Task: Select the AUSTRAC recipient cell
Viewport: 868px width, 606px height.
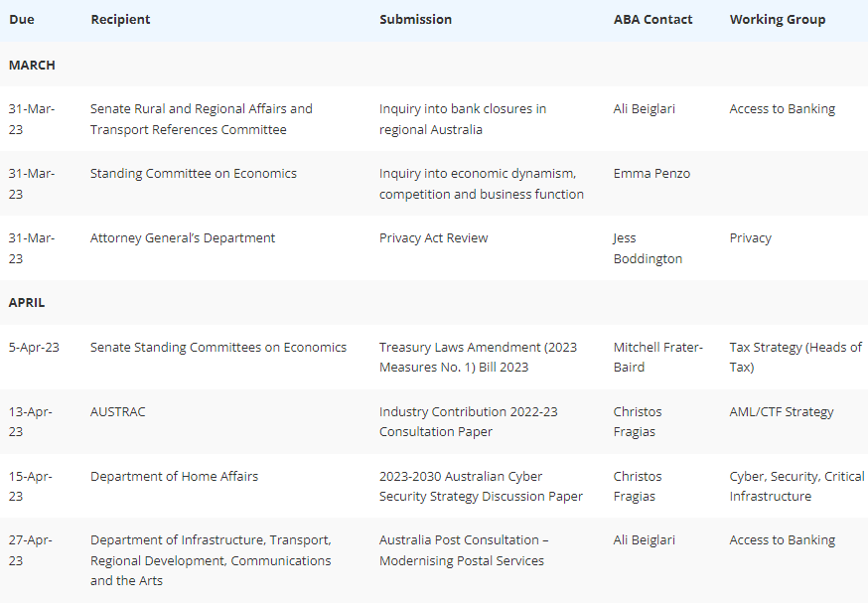Action: (118, 411)
